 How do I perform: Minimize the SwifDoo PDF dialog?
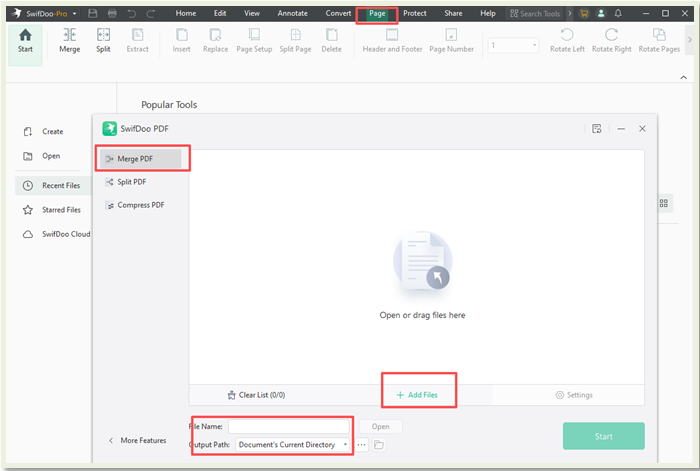[x=621, y=129]
